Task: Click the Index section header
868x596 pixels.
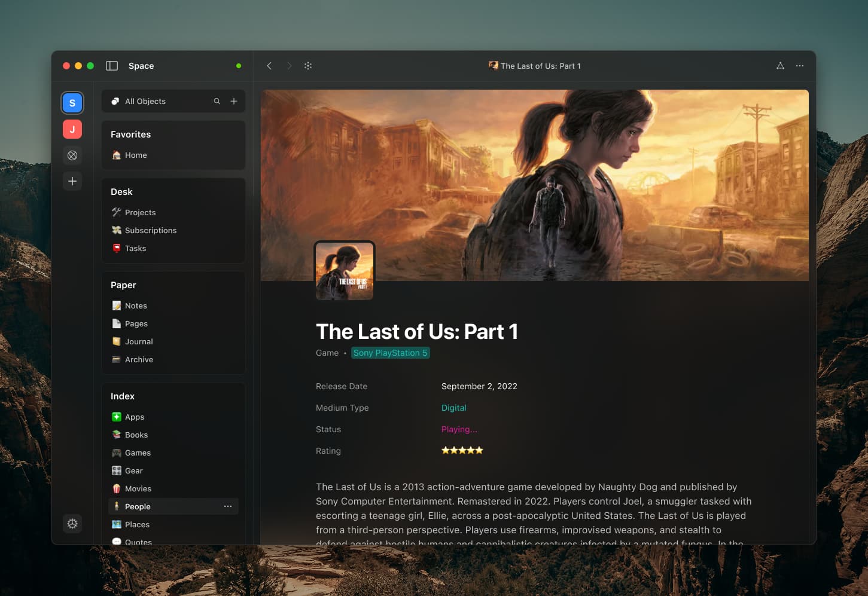Action: tap(123, 396)
